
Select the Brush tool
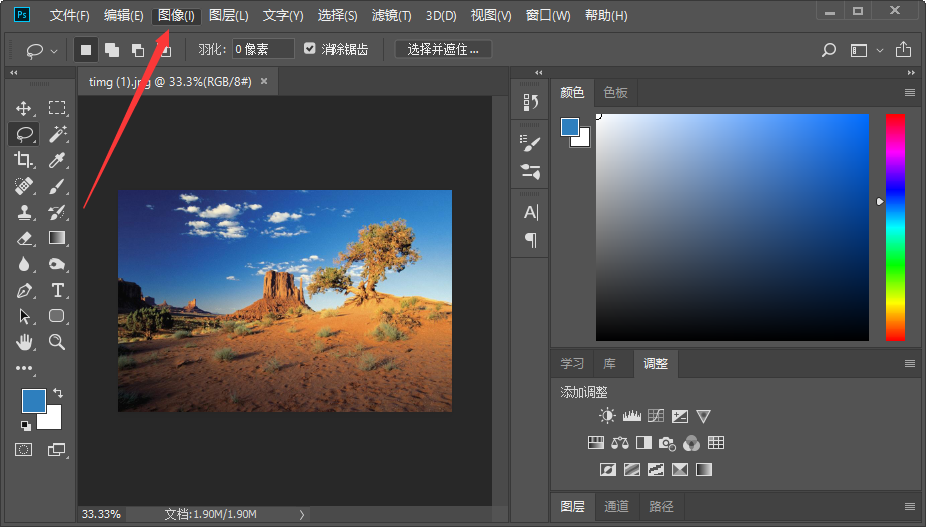[57, 186]
